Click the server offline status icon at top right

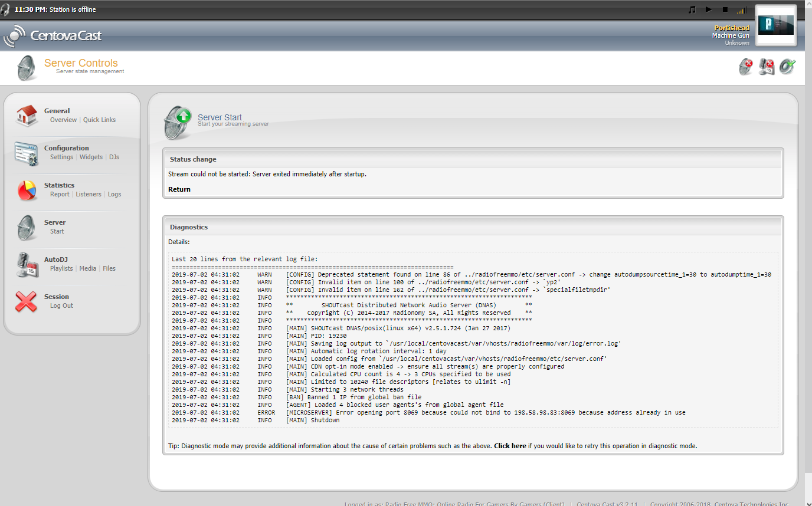click(x=746, y=67)
